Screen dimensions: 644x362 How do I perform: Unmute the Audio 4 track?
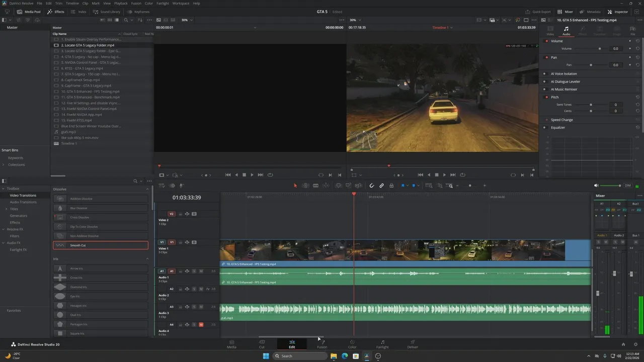coord(201,325)
